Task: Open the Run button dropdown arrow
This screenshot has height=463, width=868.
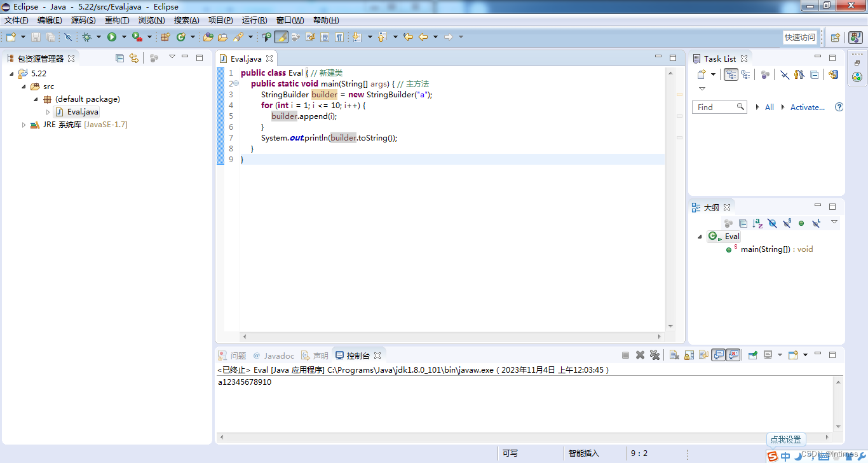Action: tap(124, 37)
